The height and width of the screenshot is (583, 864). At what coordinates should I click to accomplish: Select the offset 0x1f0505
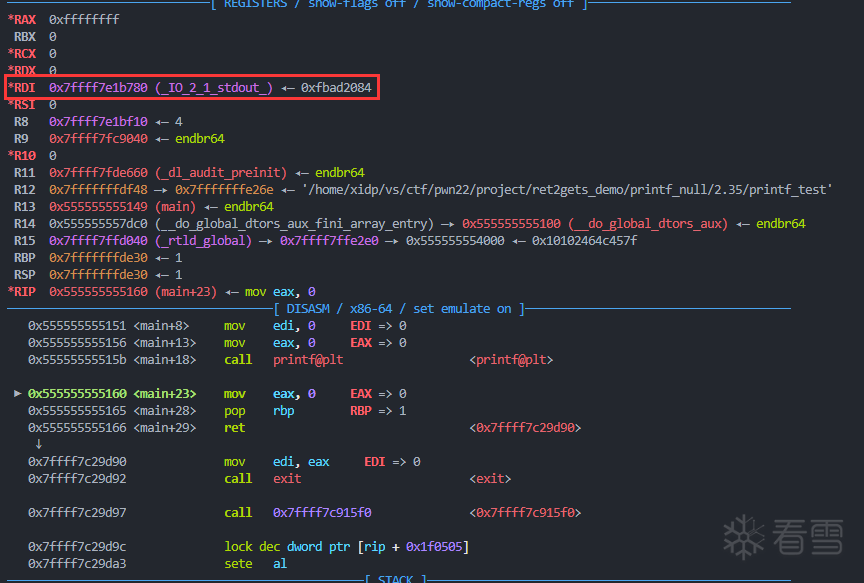(x=434, y=547)
